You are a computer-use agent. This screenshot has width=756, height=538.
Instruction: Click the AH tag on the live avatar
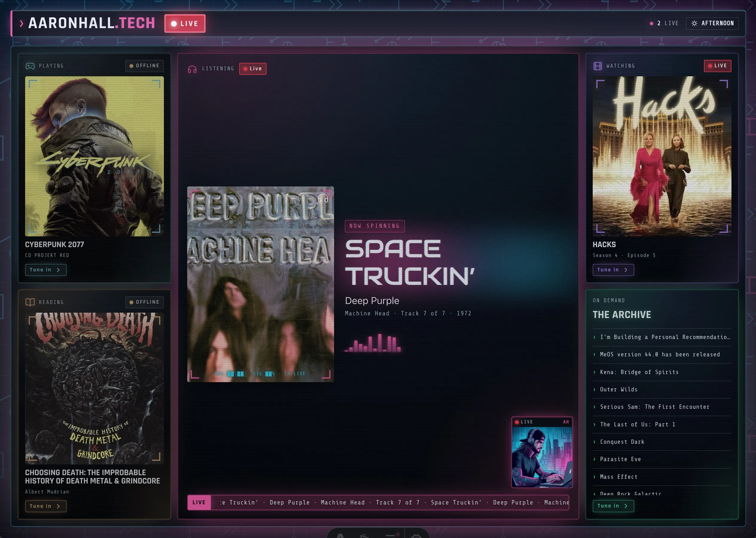(x=566, y=422)
